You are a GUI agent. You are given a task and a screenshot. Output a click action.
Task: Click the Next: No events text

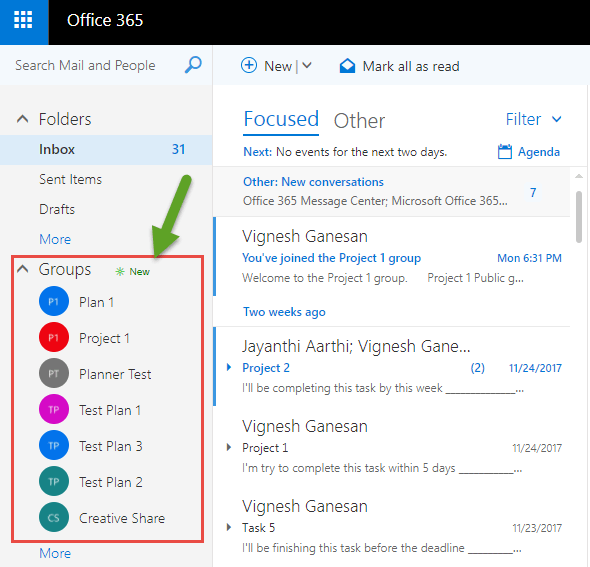345,152
